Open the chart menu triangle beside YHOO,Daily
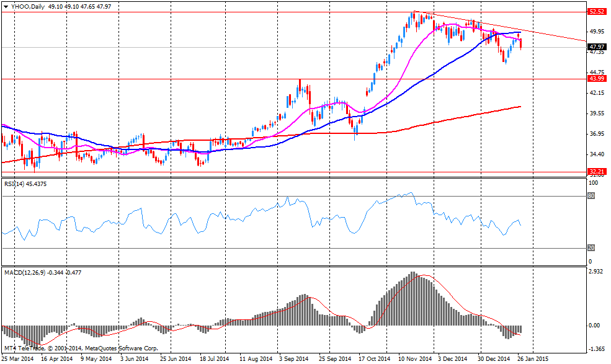This screenshot has width=611, height=364. [x=6, y=7]
